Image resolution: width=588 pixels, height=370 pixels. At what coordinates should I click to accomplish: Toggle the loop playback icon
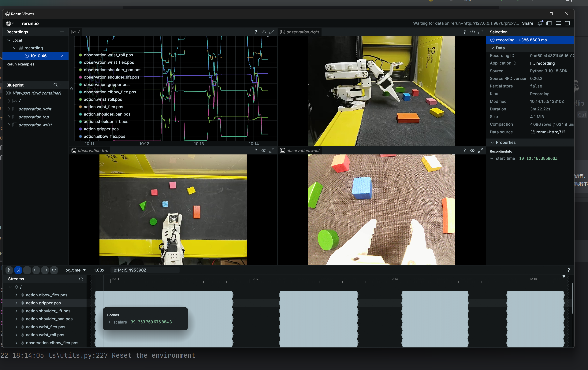click(54, 270)
